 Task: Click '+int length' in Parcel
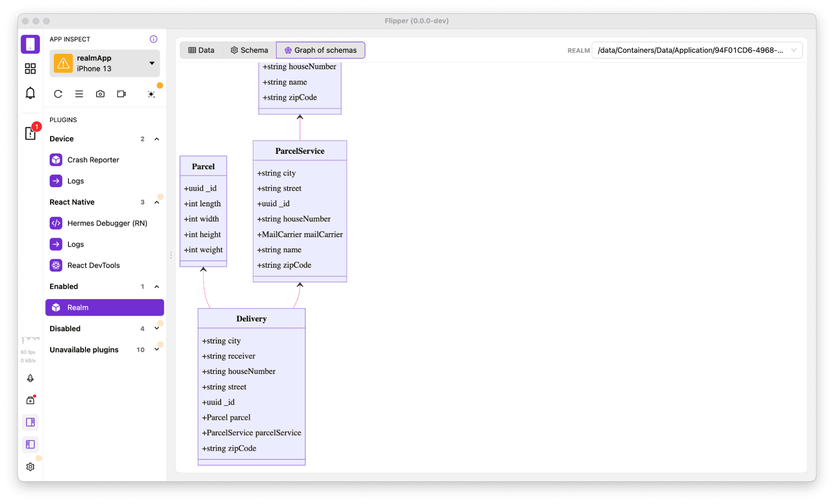pyautogui.click(x=202, y=203)
